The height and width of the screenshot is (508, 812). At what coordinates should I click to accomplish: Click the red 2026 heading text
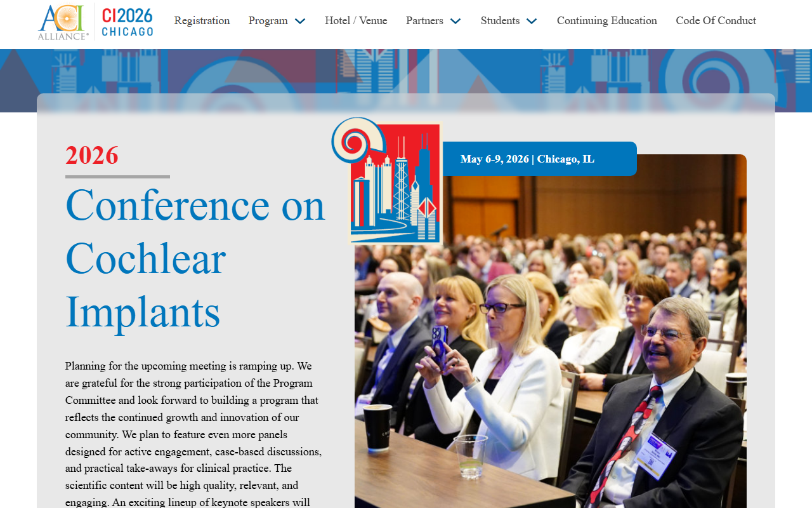point(92,156)
